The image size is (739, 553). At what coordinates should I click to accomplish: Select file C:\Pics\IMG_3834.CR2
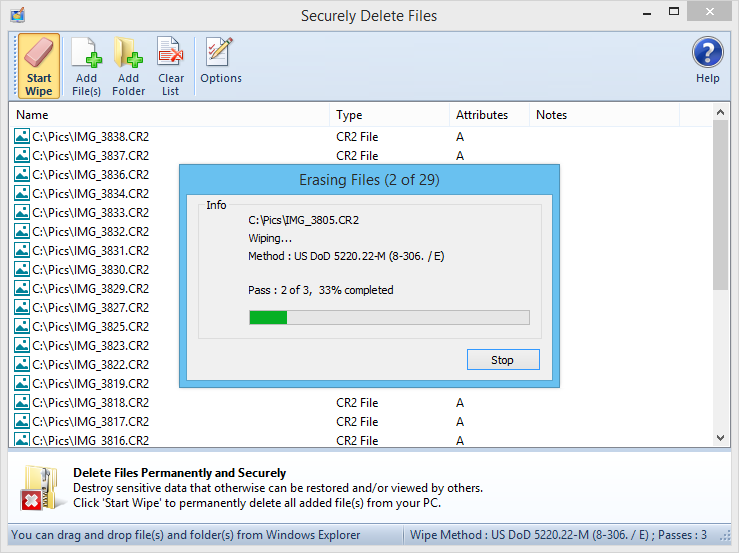point(90,194)
